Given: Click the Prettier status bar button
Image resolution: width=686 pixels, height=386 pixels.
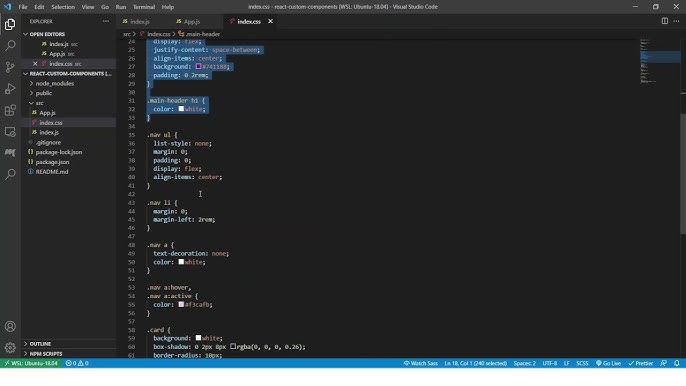Looking at the screenshot, I should click(640, 363).
